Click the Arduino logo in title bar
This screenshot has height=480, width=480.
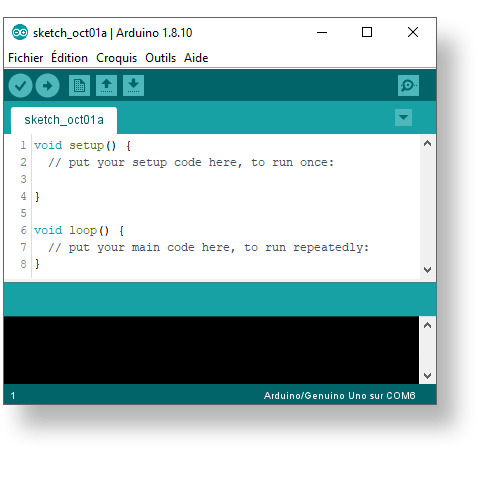[x=20, y=32]
